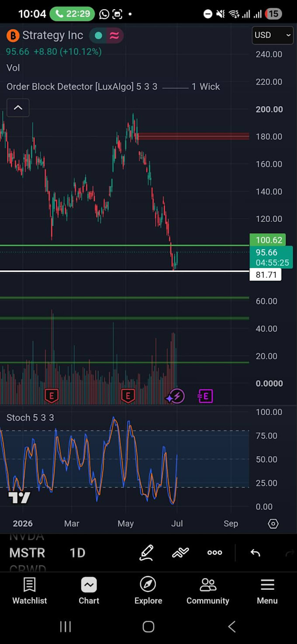The height and width of the screenshot is (644, 297).
Task: Tap the pink approximate-data wave icon
Action: point(114,36)
